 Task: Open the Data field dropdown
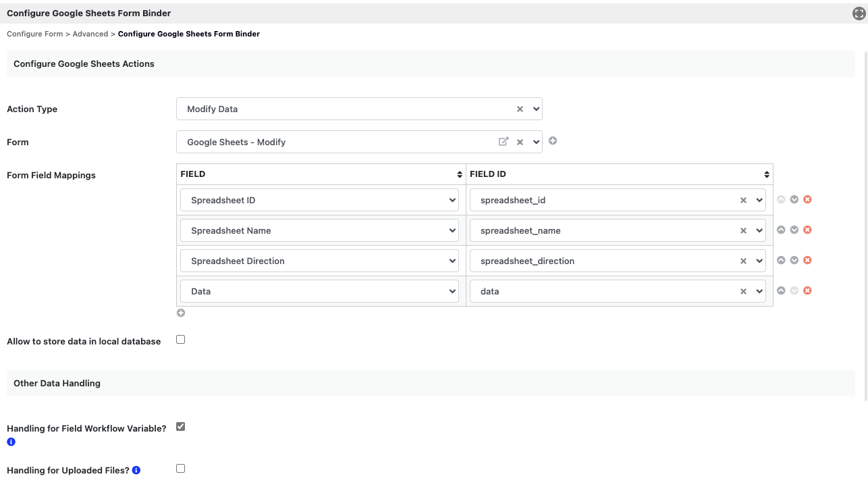319,291
